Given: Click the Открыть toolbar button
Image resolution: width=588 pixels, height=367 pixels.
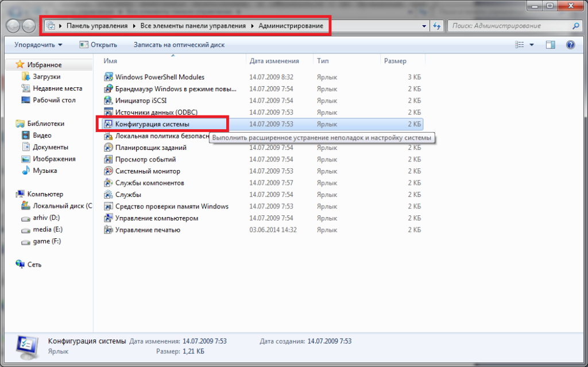Looking at the screenshot, I should coord(98,45).
